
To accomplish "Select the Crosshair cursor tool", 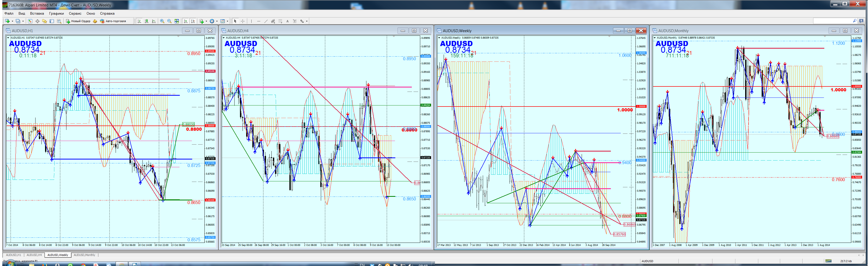I will 243,21.
